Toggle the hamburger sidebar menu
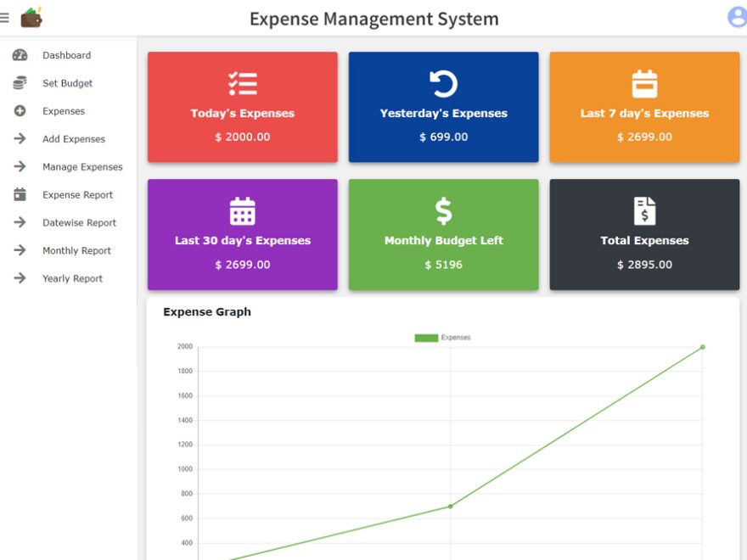Image resolution: width=747 pixels, height=560 pixels. click(4, 18)
